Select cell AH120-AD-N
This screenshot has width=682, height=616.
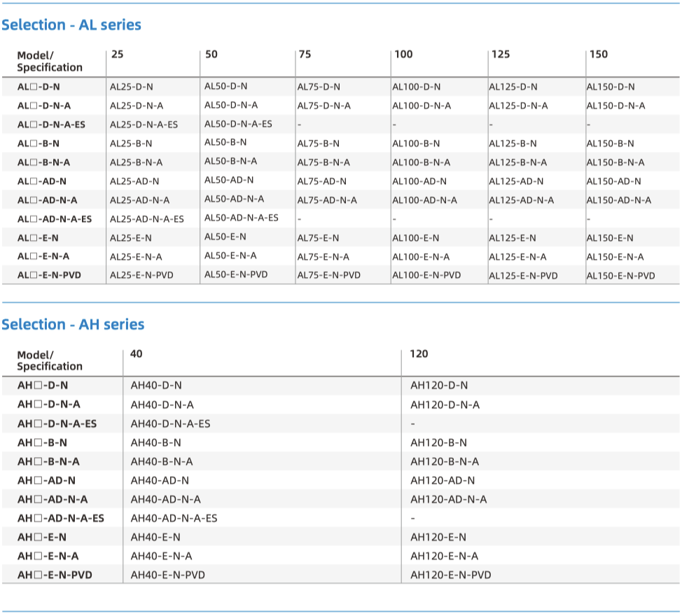coord(443,481)
